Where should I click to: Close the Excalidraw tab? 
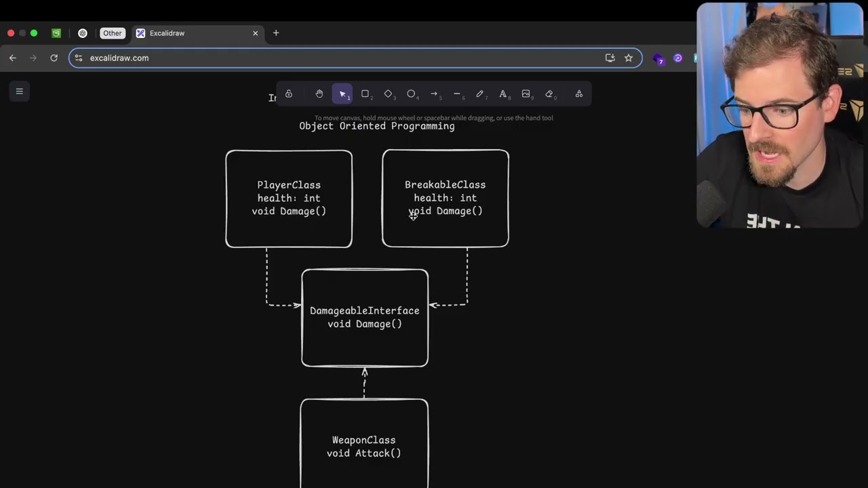[x=255, y=33]
